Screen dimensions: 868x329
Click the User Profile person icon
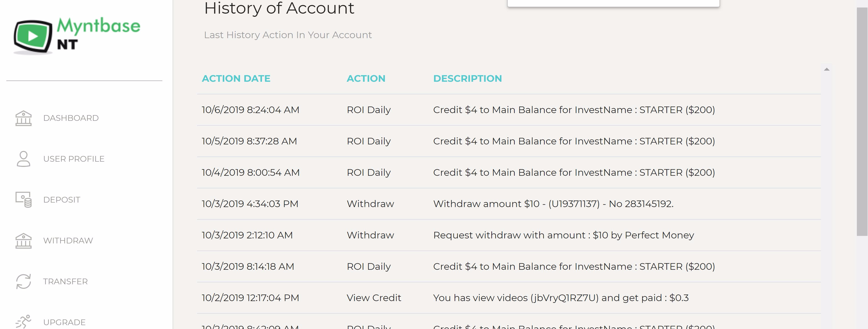(24, 159)
